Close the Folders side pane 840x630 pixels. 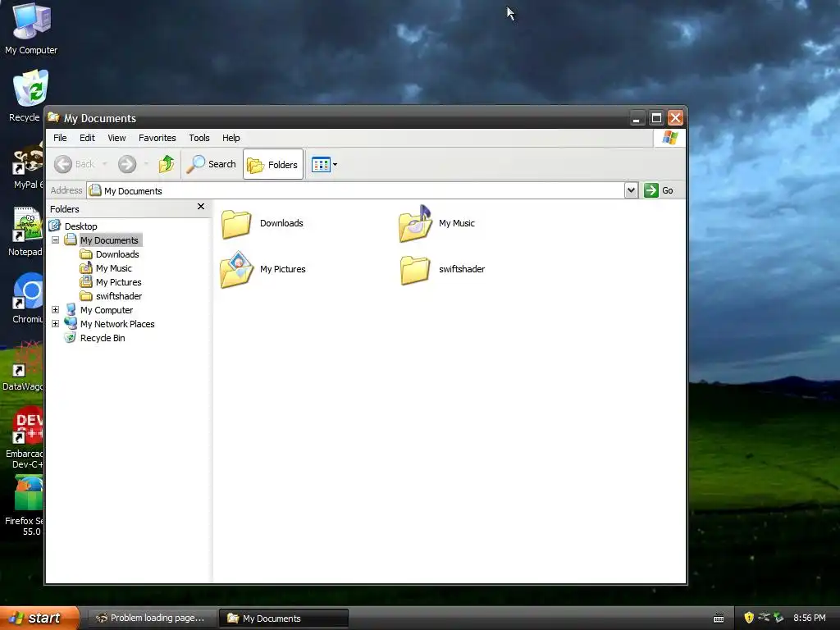pos(201,207)
